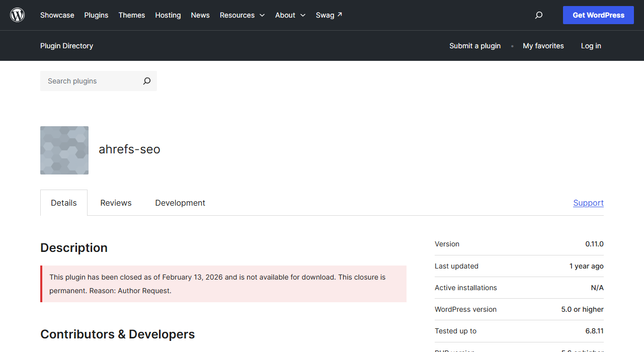The image size is (644, 352).
Task: Open News in the top navigation
Action: (200, 15)
